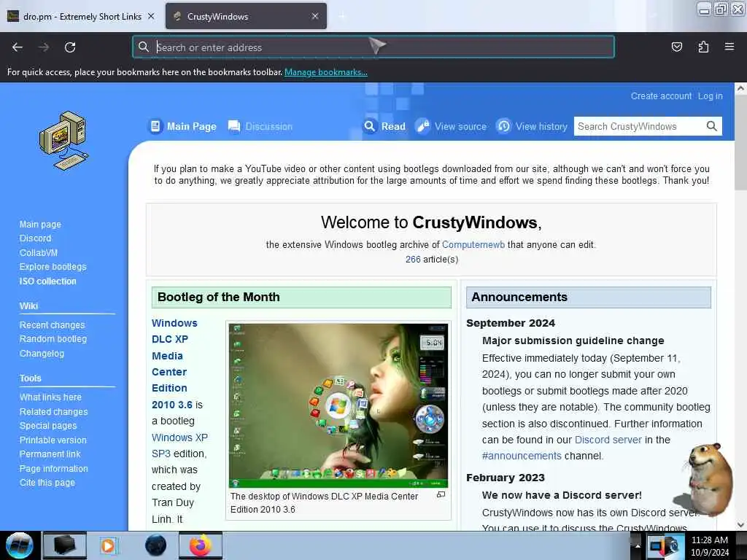The width and height of the screenshot is (747, 560).
Task: Open What links here tool link
Action: point(50,397)
